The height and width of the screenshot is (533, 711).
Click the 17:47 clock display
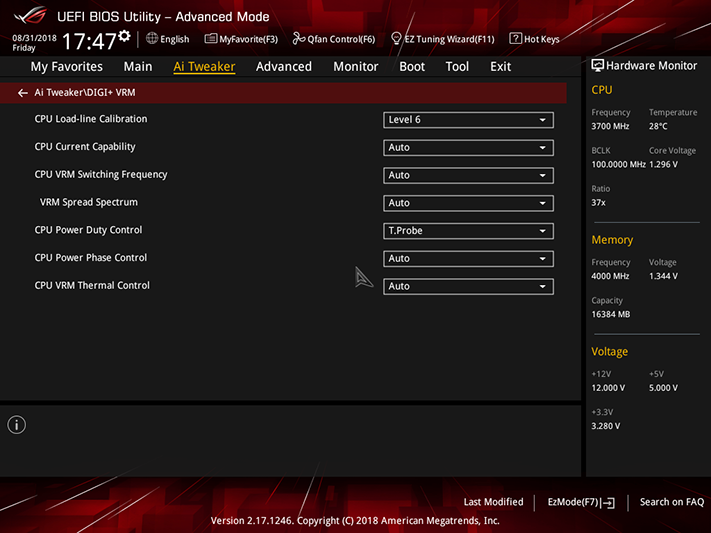[x=89, y=41]
